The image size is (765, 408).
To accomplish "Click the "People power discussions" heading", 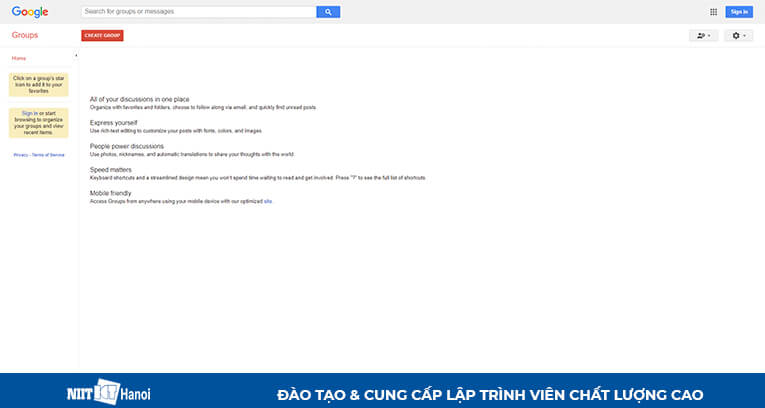I will pos(127,146).
